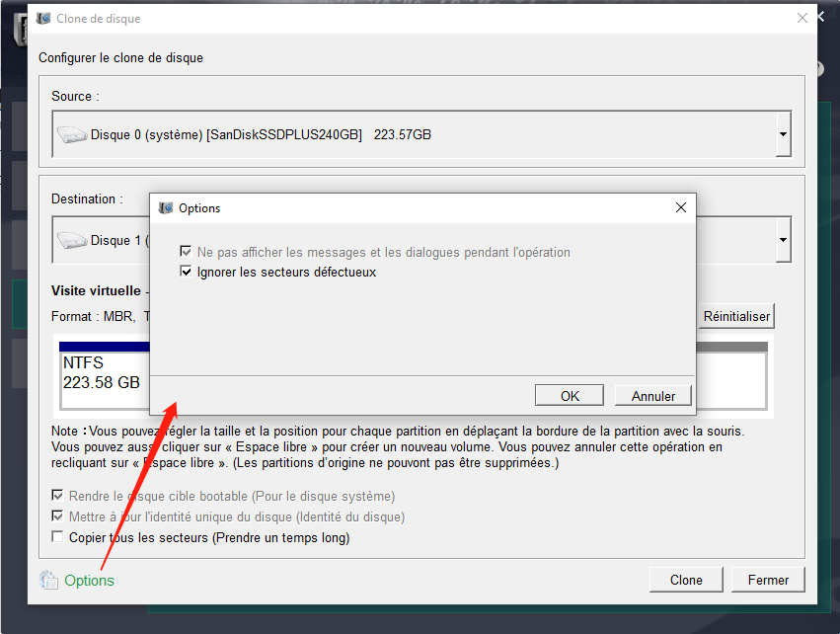Start cloning with the Clone button
840x634 pixels.
(x=685, y=580)
